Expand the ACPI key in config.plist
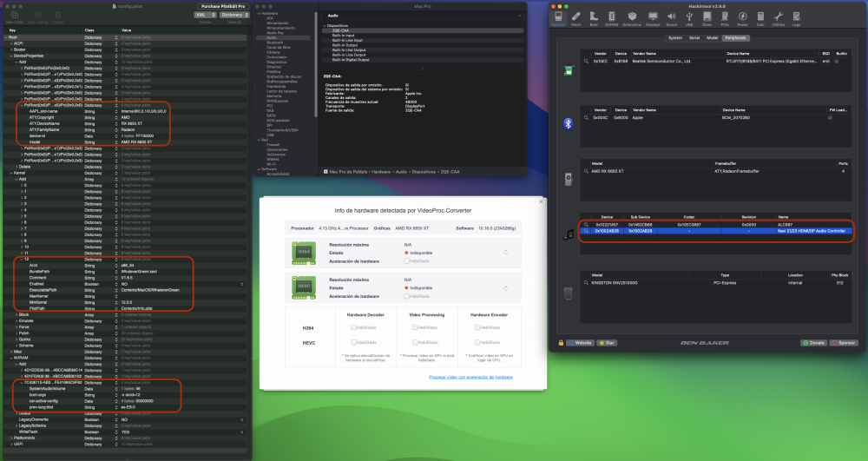This screenshot has height=461, width=868. click(x=11, y=43)
